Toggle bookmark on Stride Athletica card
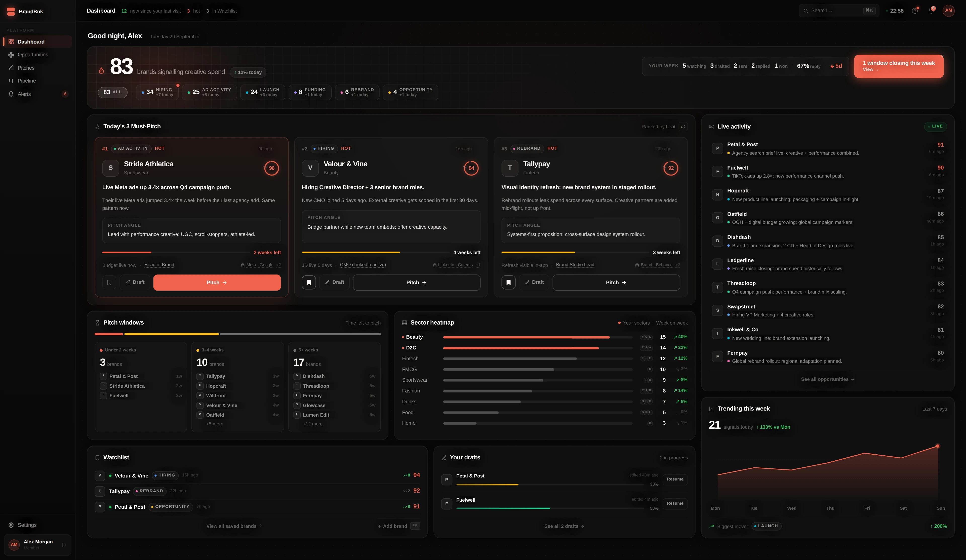This screenshot has width=966, height=560. (x=109, y=283)
